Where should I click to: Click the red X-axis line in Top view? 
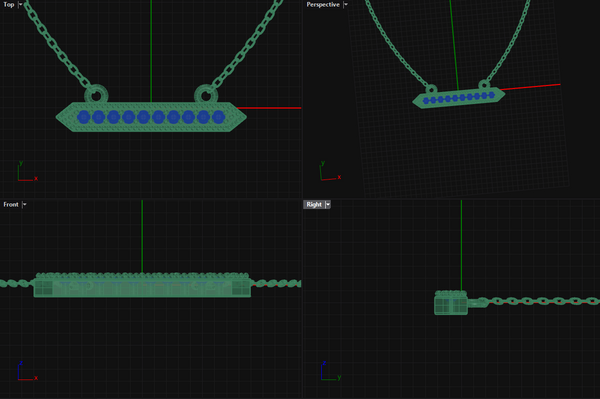[269, 108]
